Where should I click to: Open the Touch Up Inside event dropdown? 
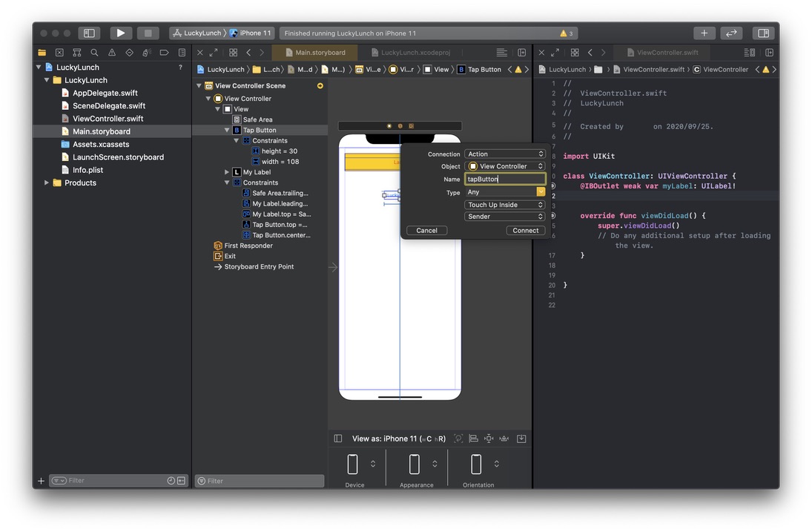505,205
